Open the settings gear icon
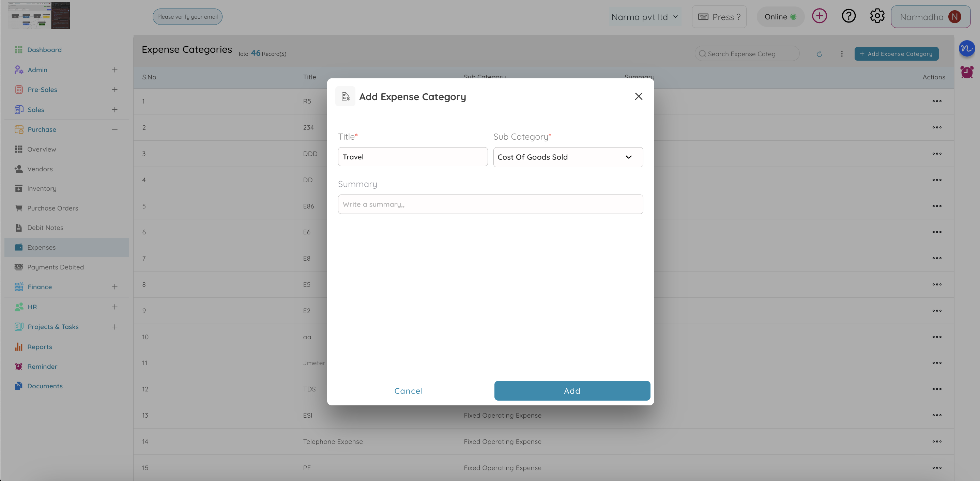 click(x=877, y=16)
